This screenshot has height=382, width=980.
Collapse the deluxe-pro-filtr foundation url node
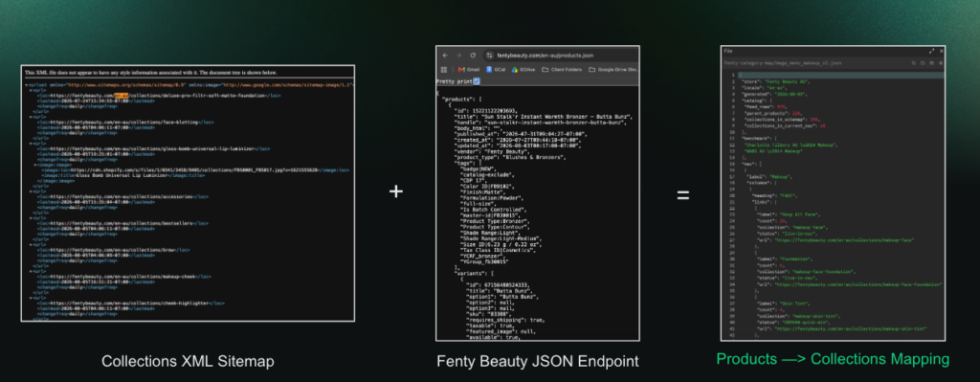pyautogui.click(x=32, y=90)
